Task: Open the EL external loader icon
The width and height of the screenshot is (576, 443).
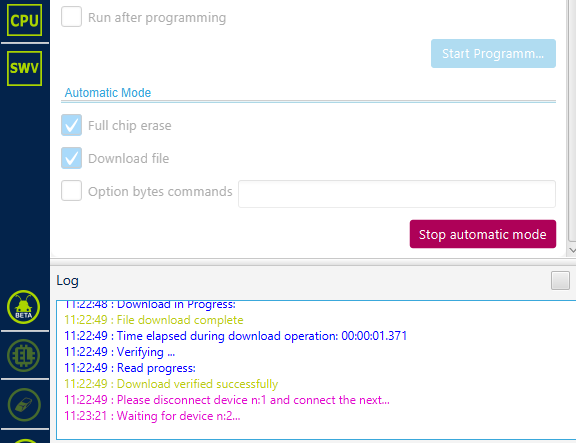Action: (24, 356)
